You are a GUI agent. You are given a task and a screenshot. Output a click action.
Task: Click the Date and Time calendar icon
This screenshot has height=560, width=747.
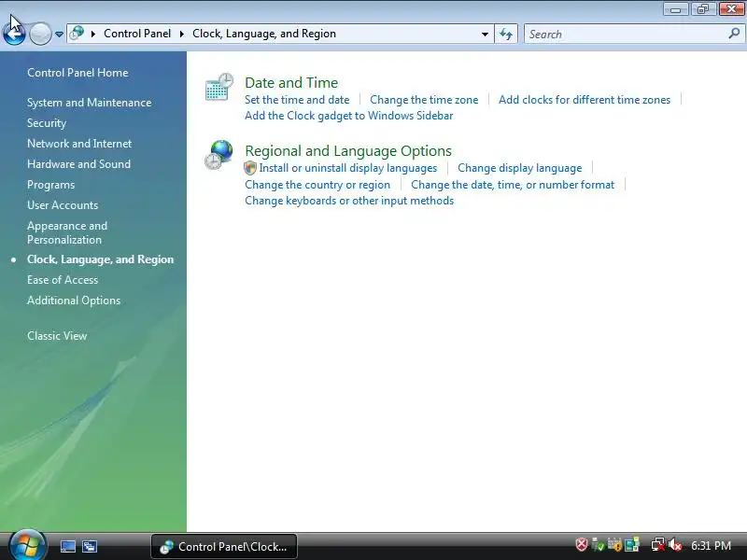point(219,87)
